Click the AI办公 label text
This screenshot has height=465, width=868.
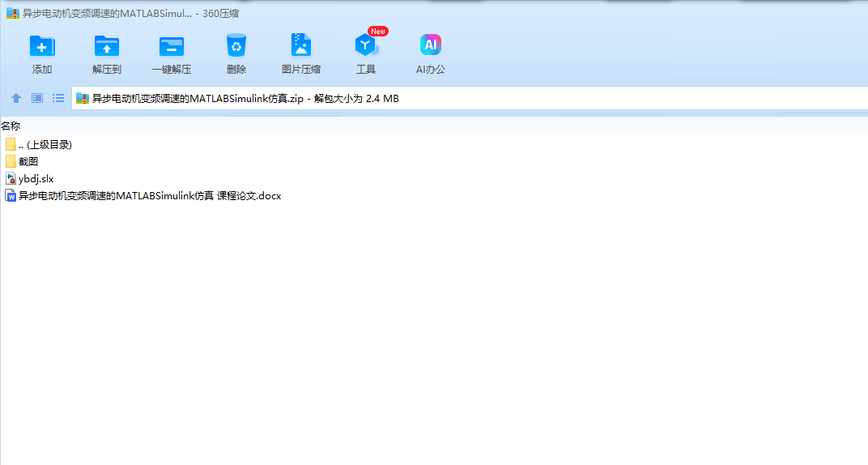(x=431, y=69)
